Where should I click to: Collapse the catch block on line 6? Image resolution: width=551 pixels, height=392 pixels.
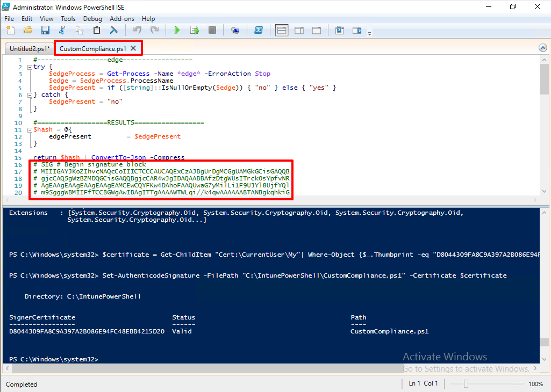30,95
